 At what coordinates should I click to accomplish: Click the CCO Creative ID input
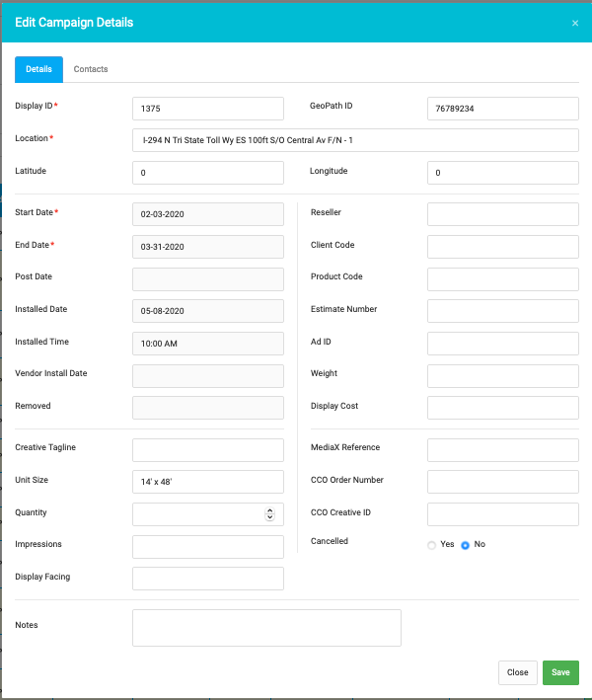[503, 514]
